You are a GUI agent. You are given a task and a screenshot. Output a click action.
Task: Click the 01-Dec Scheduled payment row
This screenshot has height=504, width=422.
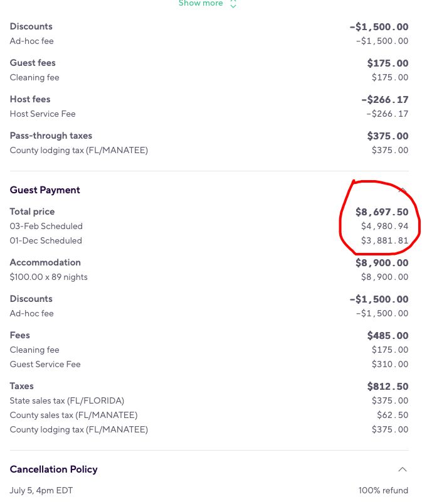click(209, 241)
